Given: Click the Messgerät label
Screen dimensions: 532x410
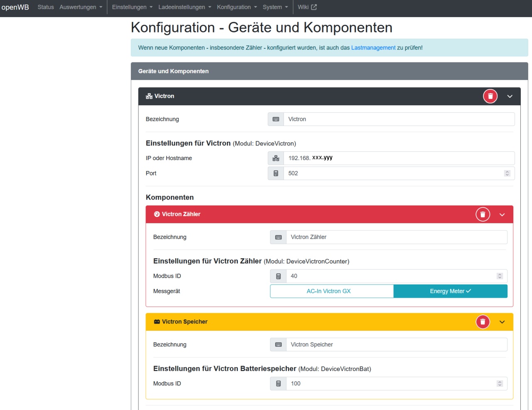Looking at the screenshot, I should (167, 291).
